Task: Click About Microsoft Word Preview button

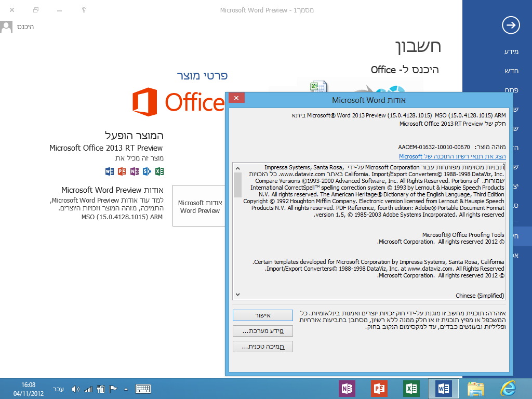Action: click(x=200, y=206)
